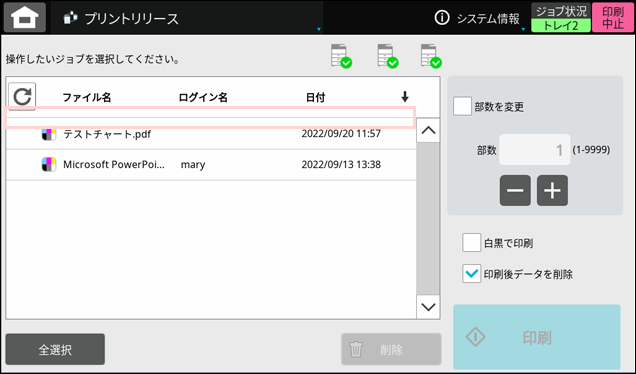Click the プリントリリース app icon
Image resolution: width=636 pixels, height=374 pixels.
[71, 18]
